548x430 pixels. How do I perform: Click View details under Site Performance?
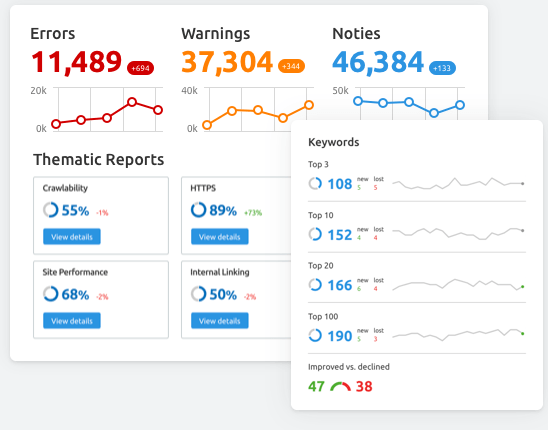point(72,321)
